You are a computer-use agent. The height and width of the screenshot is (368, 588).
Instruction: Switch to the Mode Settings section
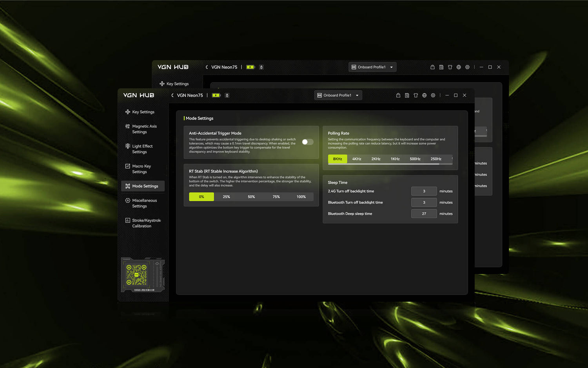(143, 186)
